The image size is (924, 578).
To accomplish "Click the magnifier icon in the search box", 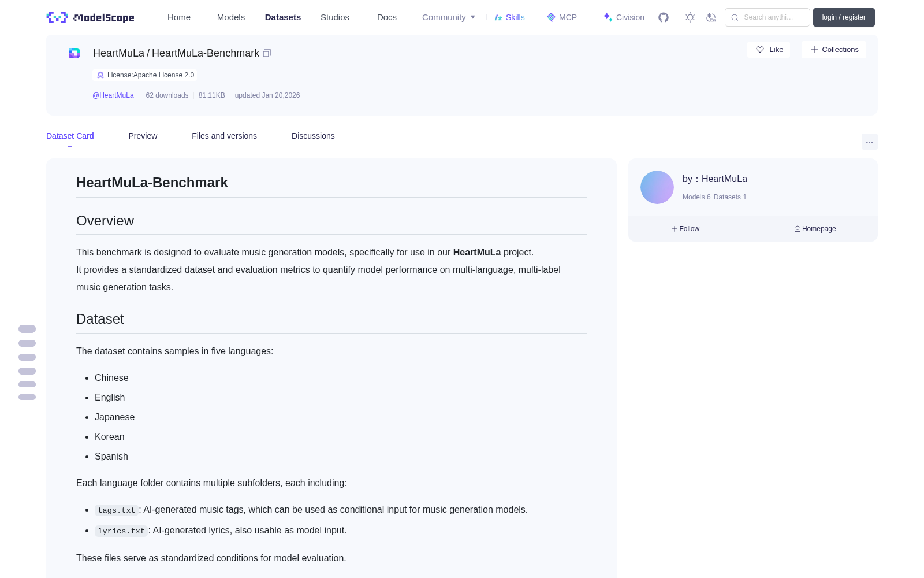I will (735, 17).
